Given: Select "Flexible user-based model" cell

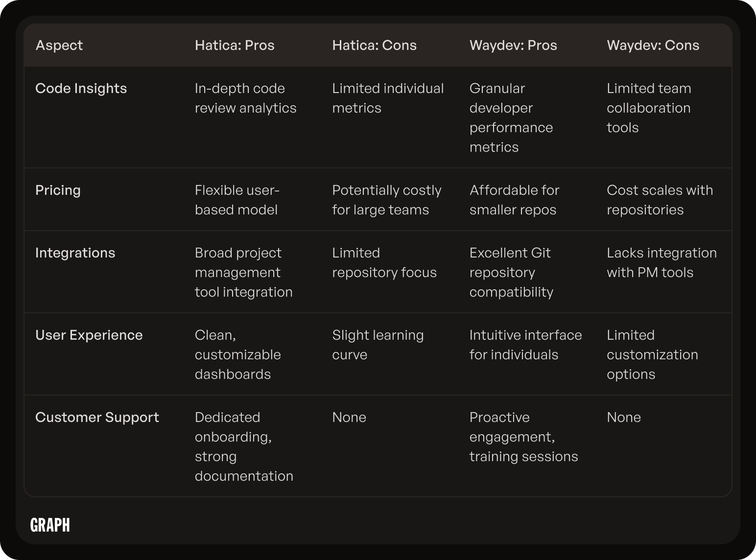Looking at the screenshot, I should click(x=237, y=200).
